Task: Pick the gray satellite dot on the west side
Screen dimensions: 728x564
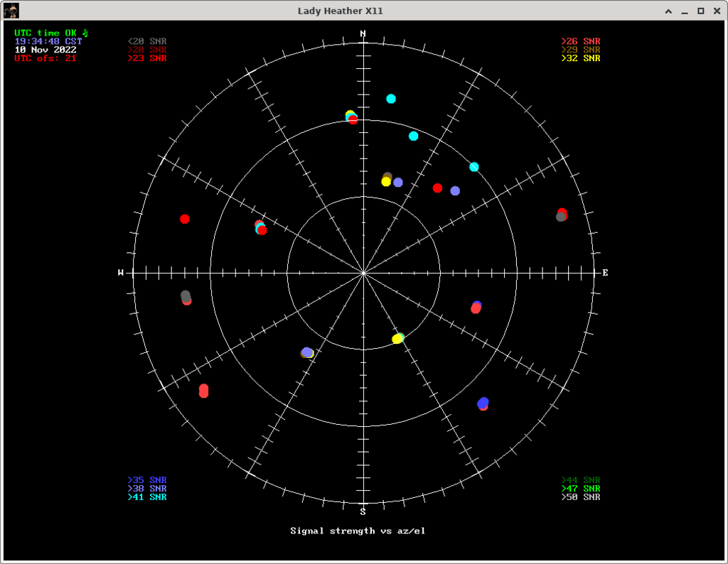Action: 186,295
